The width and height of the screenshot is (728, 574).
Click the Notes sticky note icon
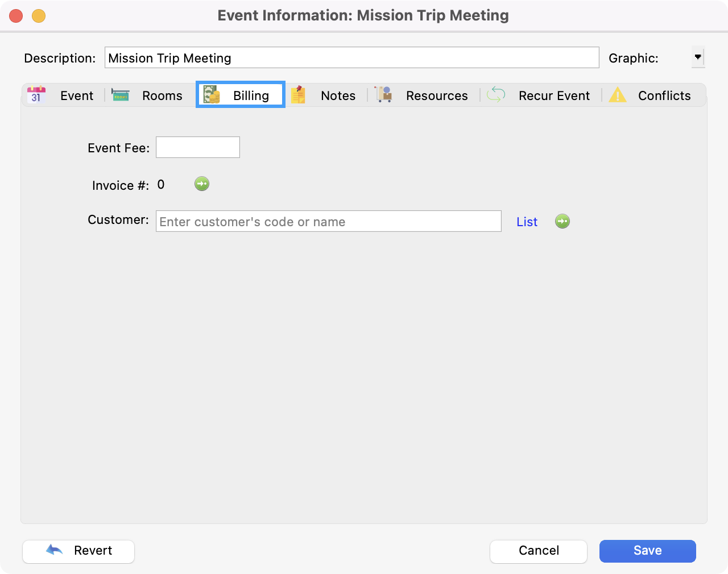coord(299,95)
